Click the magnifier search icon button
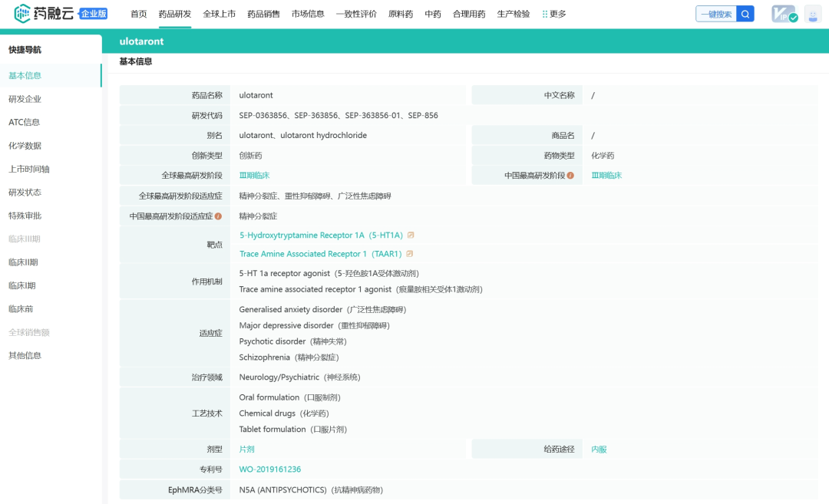 pos(745,14)
